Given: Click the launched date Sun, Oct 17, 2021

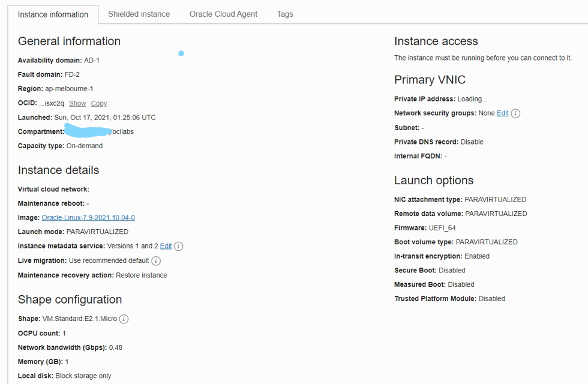Looking at the screenshot, I should pyautogui.click(x=82, y=118).
